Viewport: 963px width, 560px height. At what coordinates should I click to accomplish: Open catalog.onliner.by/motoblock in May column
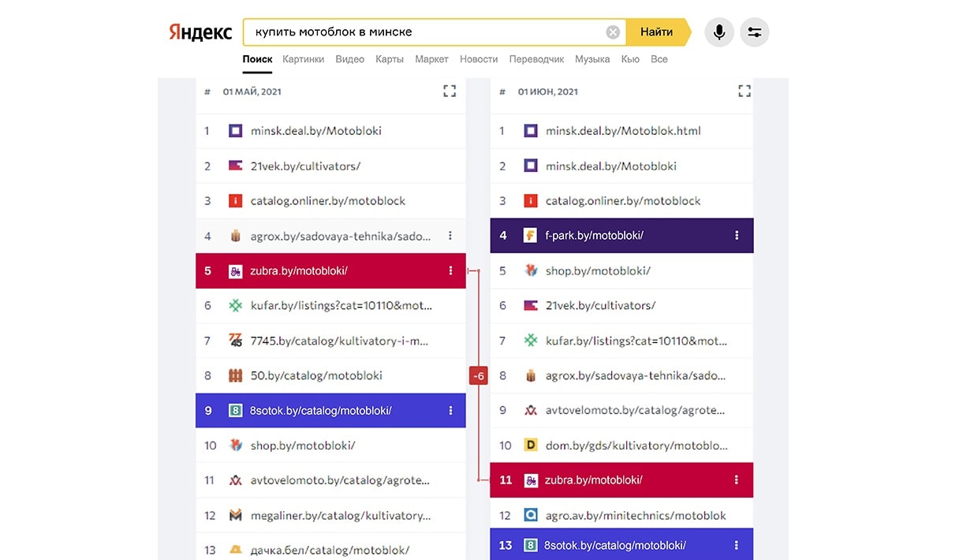click(328, 201)
